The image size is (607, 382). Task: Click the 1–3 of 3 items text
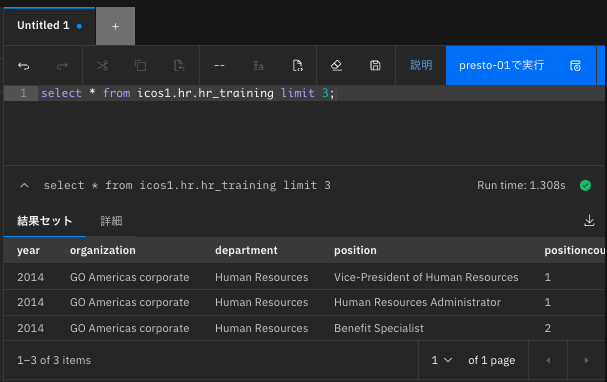[x=54, y=360]
